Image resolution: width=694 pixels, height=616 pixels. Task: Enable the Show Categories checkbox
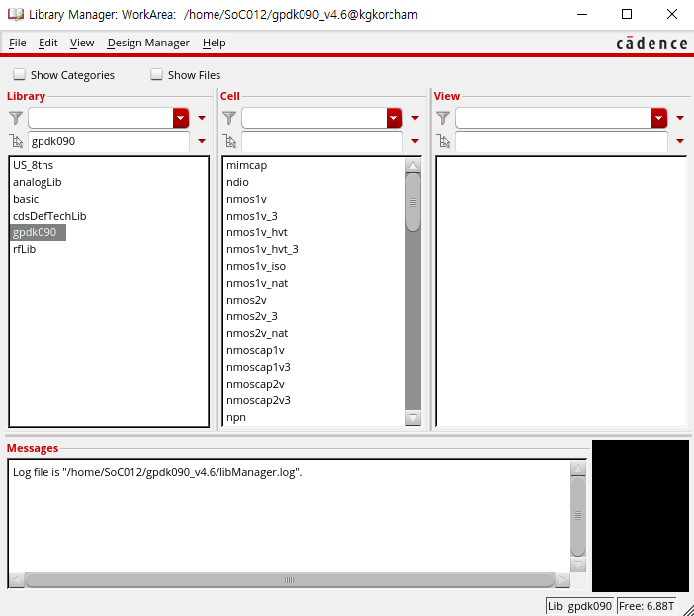tap(19, 74)
